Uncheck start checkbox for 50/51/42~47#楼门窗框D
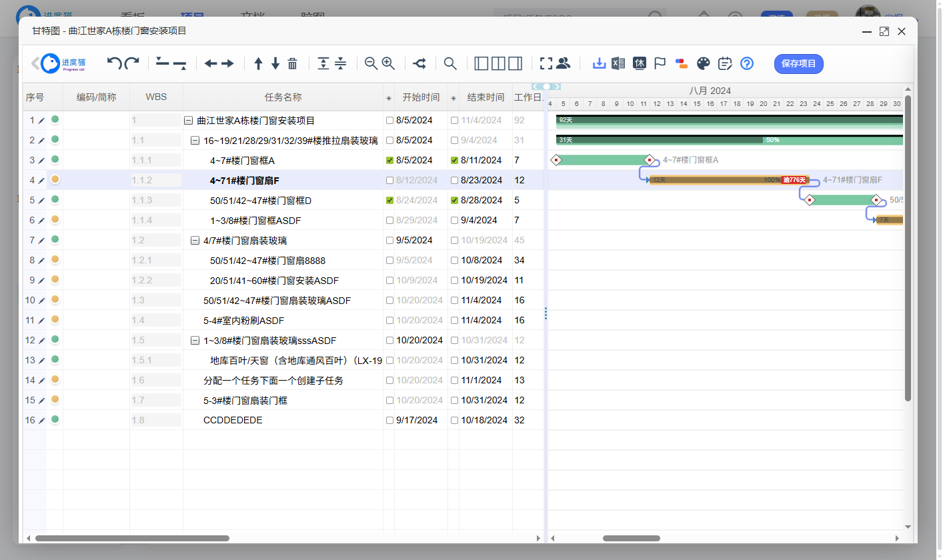The width and height of the screenshot is (943, 560). 389,201
